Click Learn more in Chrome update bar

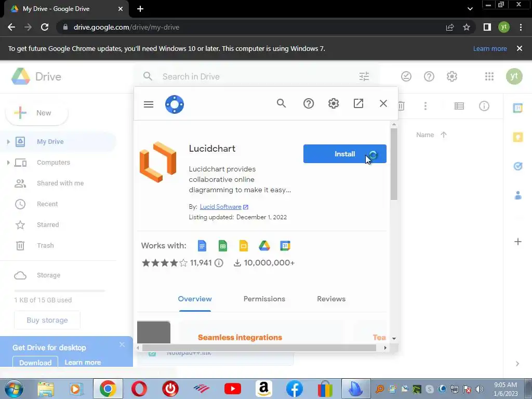click(x=490, y=48)
